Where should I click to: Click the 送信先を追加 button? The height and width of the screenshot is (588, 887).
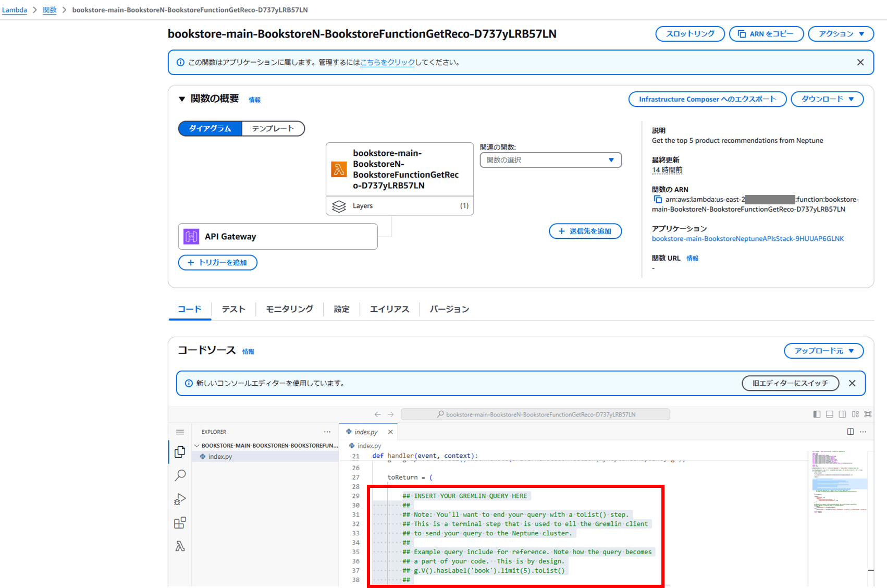point(585,231)
